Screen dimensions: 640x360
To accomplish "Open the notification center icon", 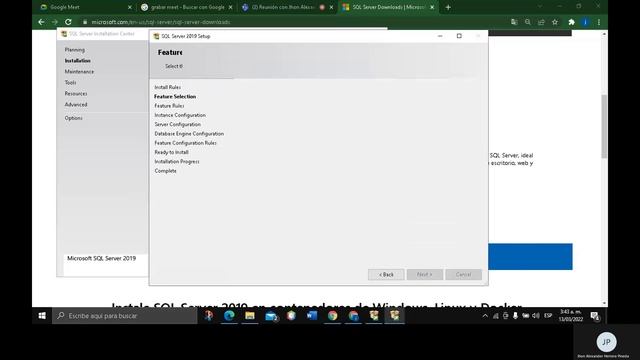I will pos(595,316).
